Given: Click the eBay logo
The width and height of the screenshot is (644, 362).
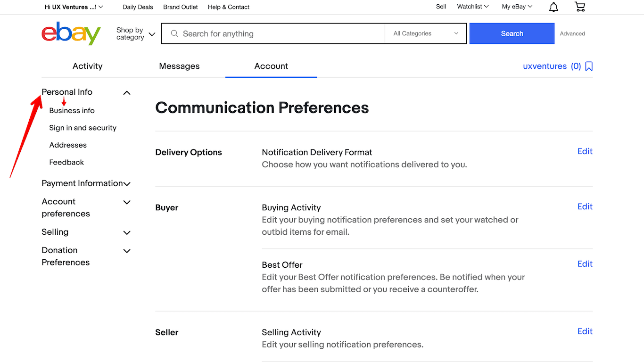Looking at the screenshot, I should click(x=71, y=33).
